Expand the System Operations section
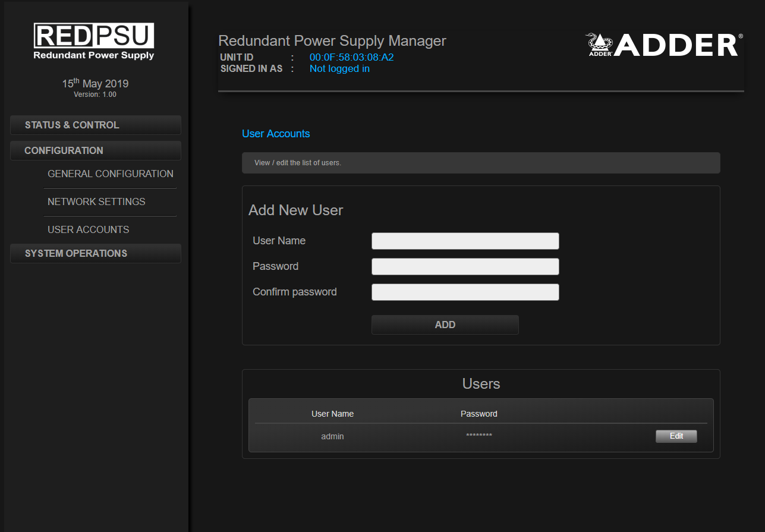Screen dimensions: 765x532 point(96,253)
